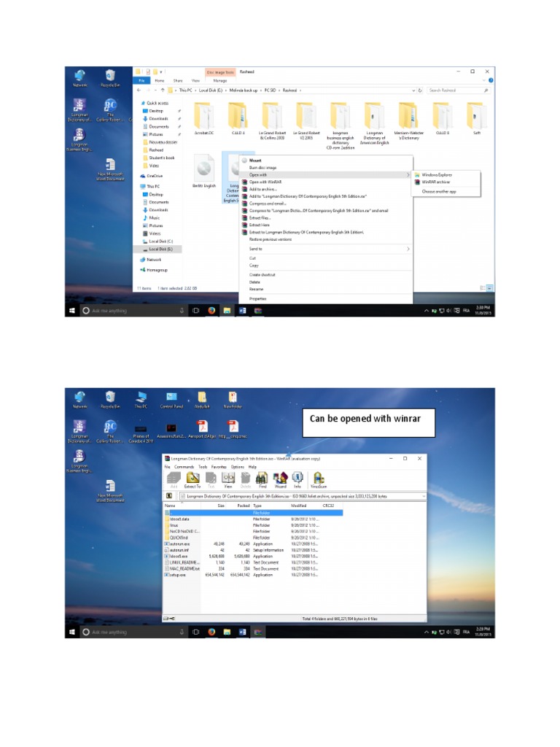The image size is (560, 747).
Task: Select Longman Dictionary of American English folder
Action: [x=374, y=123]
